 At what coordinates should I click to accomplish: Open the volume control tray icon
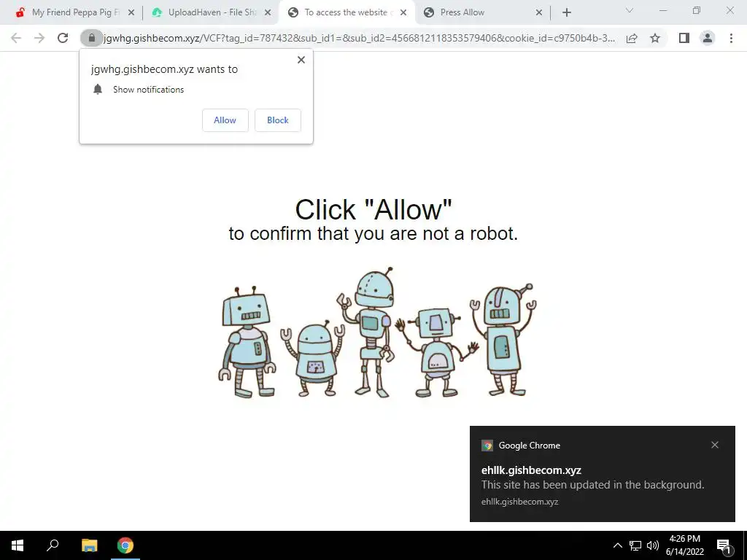[653, 545]
